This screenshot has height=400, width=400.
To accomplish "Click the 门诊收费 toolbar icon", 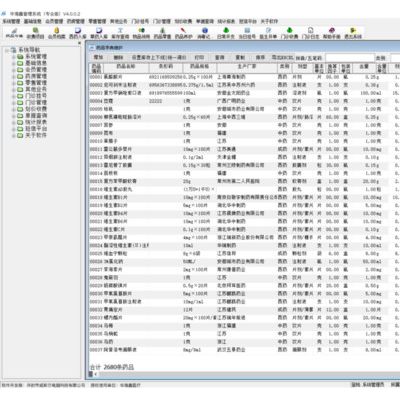I will pyautogui.click(x=289, y=33).
